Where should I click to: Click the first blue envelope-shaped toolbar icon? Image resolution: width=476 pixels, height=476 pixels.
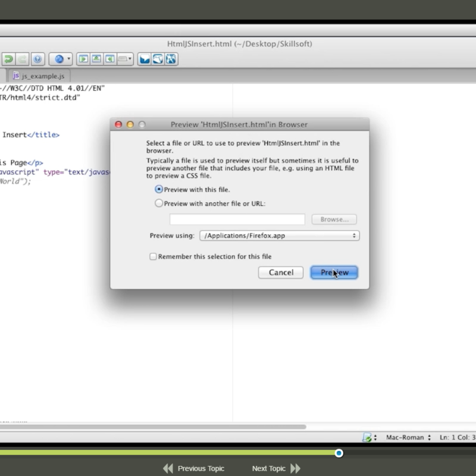pyautogui.click(x=145, y=59)
